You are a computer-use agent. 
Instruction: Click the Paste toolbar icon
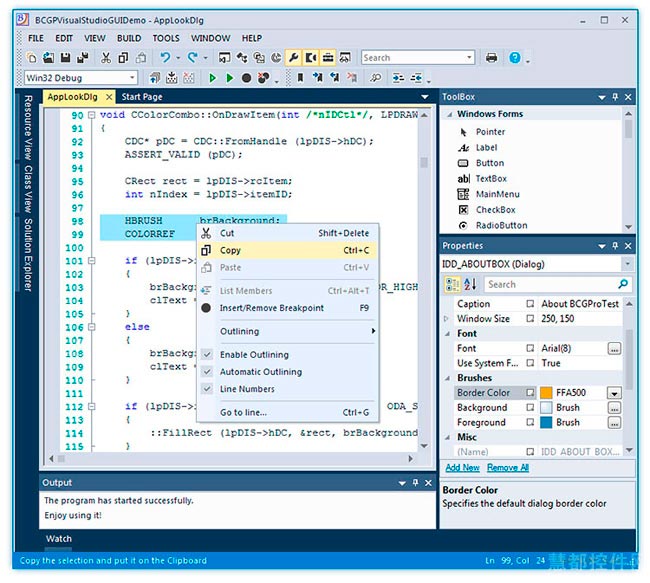tap(141, 57)
